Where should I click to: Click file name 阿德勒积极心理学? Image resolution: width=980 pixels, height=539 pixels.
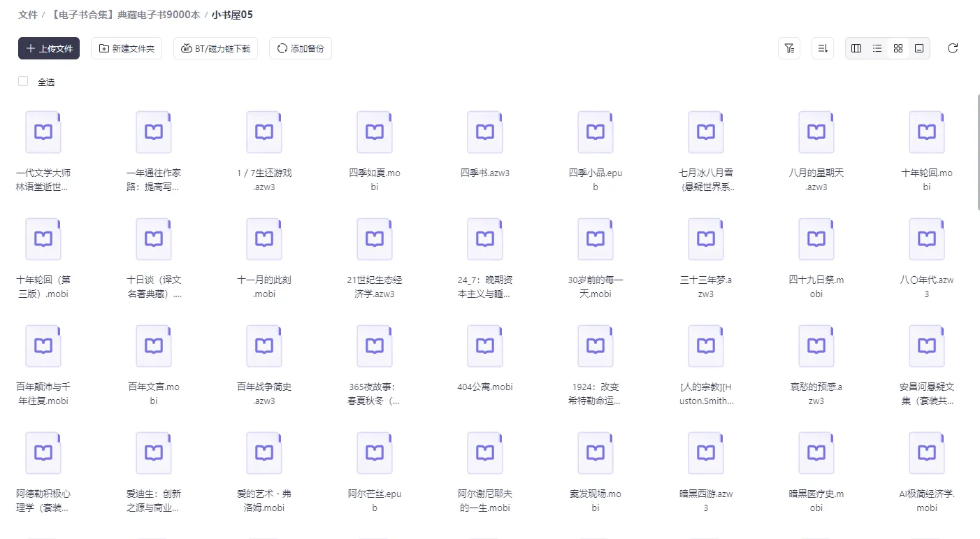pos(43,501)
